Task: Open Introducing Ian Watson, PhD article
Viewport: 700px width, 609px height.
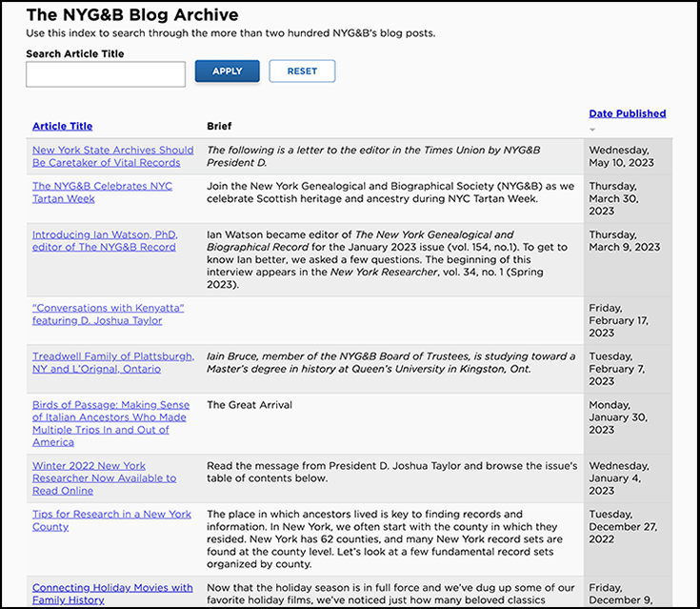Action: pos(105,240)
